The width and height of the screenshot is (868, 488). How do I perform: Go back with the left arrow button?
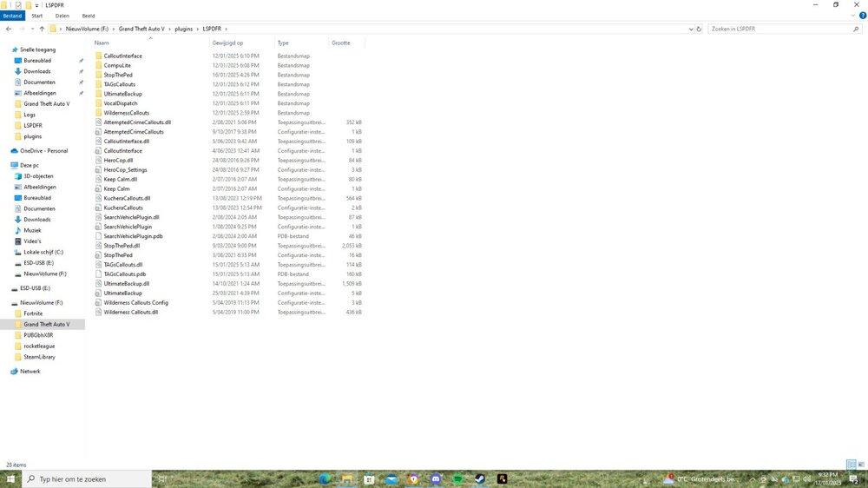pos(9,29)
